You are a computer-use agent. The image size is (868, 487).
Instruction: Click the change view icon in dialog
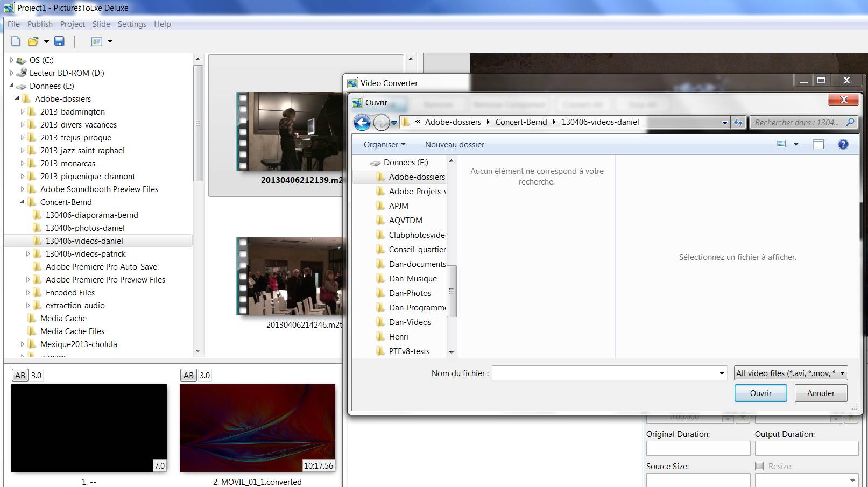(781, 144)
